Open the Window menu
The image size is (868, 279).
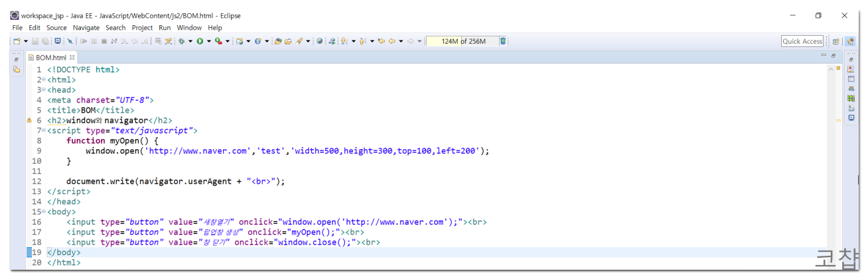tap(189, 28)
